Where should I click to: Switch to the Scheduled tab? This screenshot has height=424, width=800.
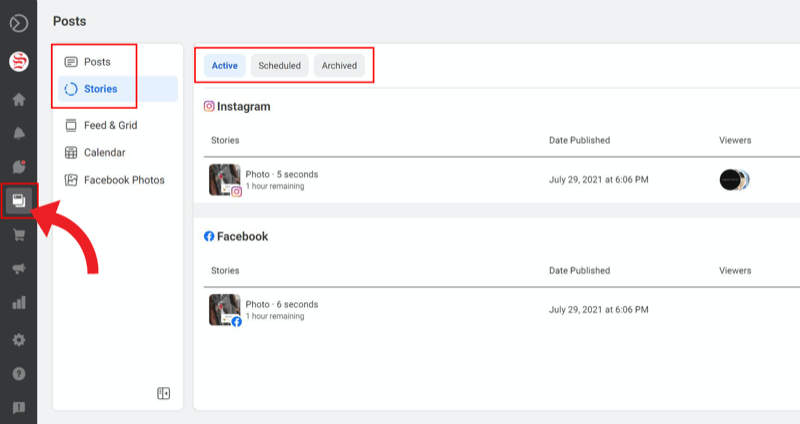[279, 66]
